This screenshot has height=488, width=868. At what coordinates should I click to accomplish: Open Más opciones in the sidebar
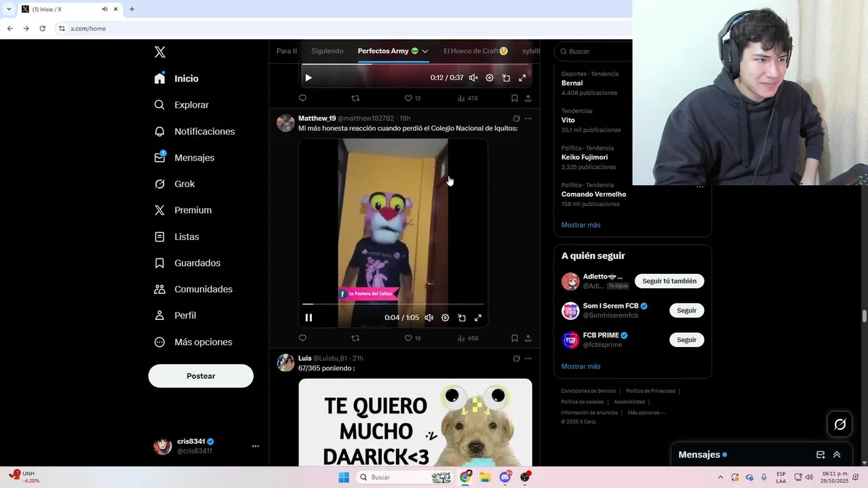tap(194, 342)
